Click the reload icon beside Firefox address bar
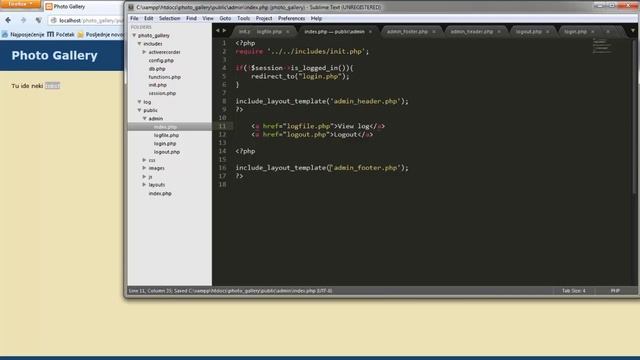640x360 pixels. 38,20
